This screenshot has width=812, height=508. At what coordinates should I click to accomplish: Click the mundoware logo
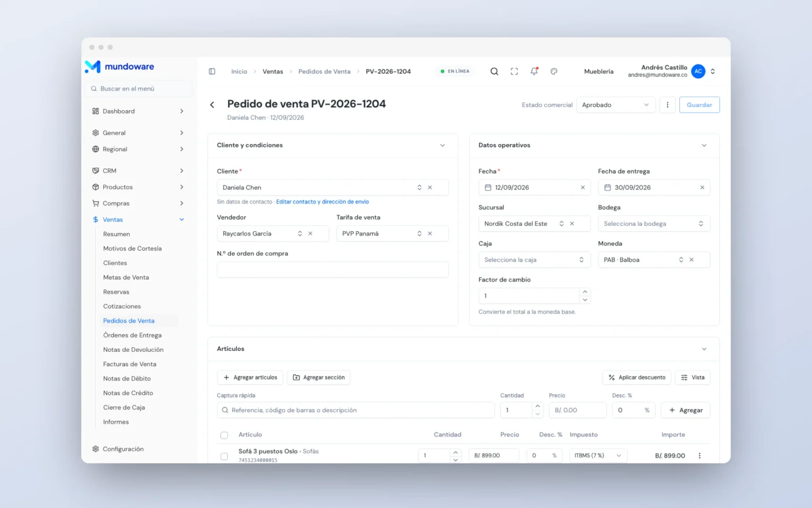119,67
